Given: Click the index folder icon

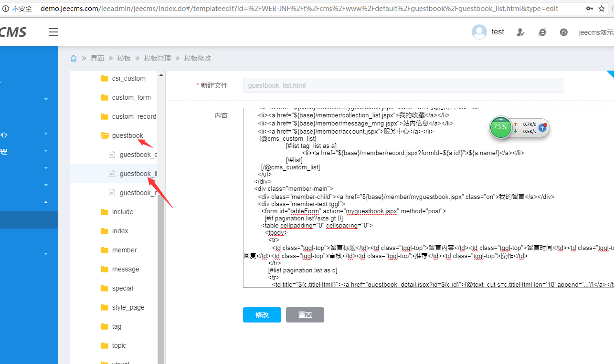Looking at the screenshot, I should click(x=105, y=231).
